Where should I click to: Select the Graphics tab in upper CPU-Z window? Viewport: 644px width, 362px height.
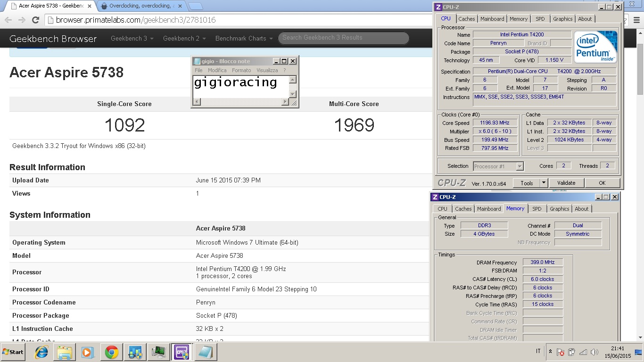click(563, 19)
